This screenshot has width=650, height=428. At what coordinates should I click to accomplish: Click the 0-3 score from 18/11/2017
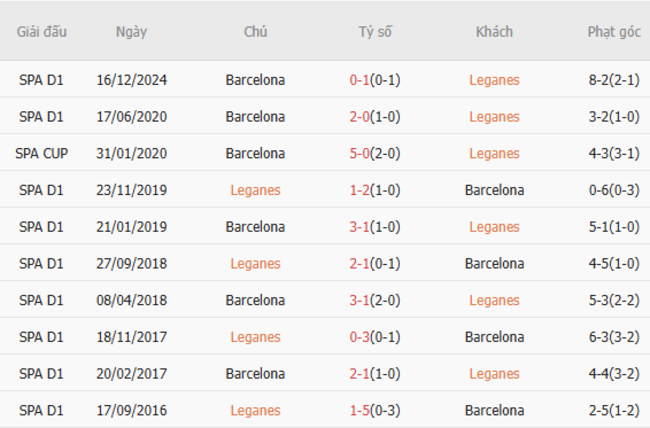[360, 337]
